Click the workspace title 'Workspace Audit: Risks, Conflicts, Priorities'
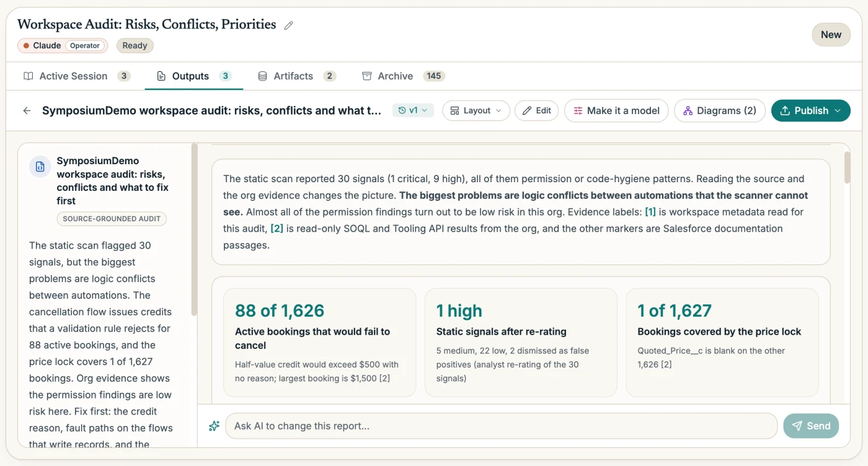This screenshot has height=466, width=868. [x=147, y=25]
